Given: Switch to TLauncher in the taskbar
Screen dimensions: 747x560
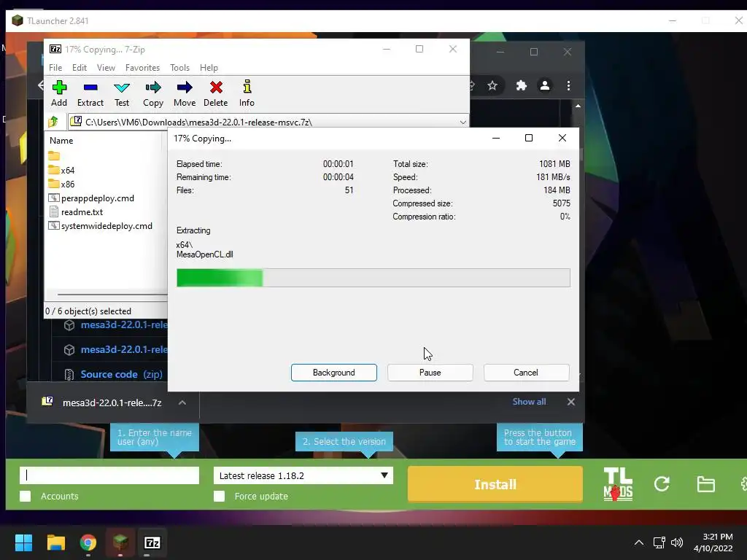Looking at the screenshot, I should point(120,542).
